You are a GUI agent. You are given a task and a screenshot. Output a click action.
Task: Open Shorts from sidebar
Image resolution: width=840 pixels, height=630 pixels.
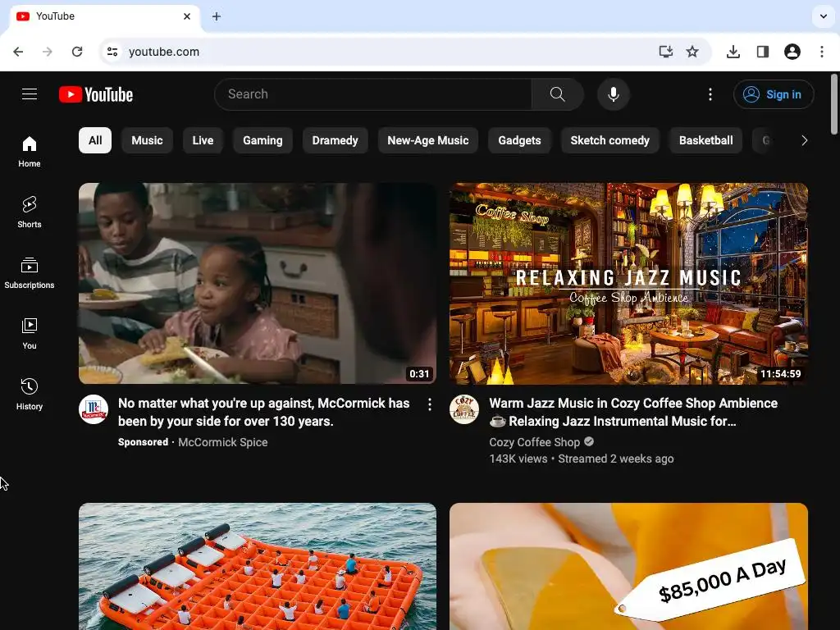pyautogui.click(x=30, y=212)
